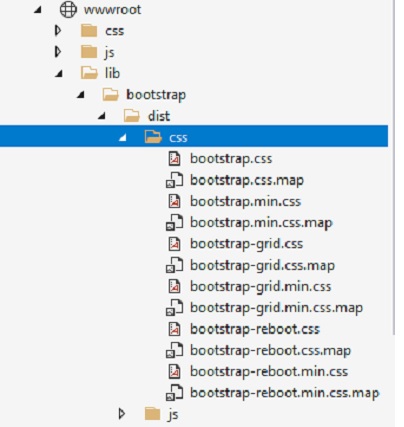Click the bootstrap.css.map file icon
This screenshot has width=404, height=427.
[174, 180]
